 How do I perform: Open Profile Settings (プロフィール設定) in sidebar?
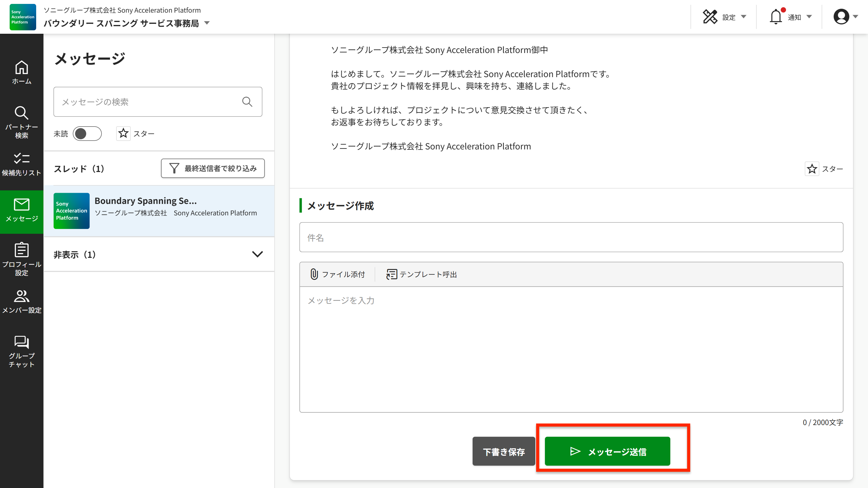coord(22,259)
